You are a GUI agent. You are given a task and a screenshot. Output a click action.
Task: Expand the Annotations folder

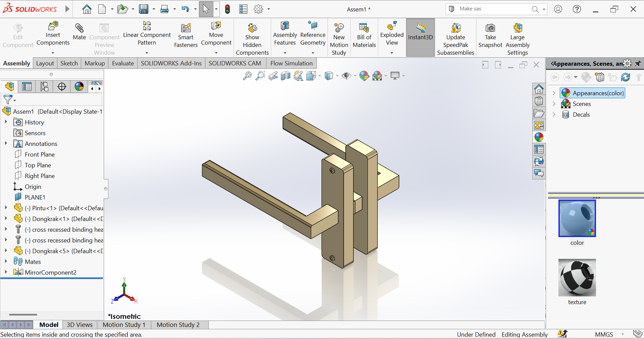[6, 144]
